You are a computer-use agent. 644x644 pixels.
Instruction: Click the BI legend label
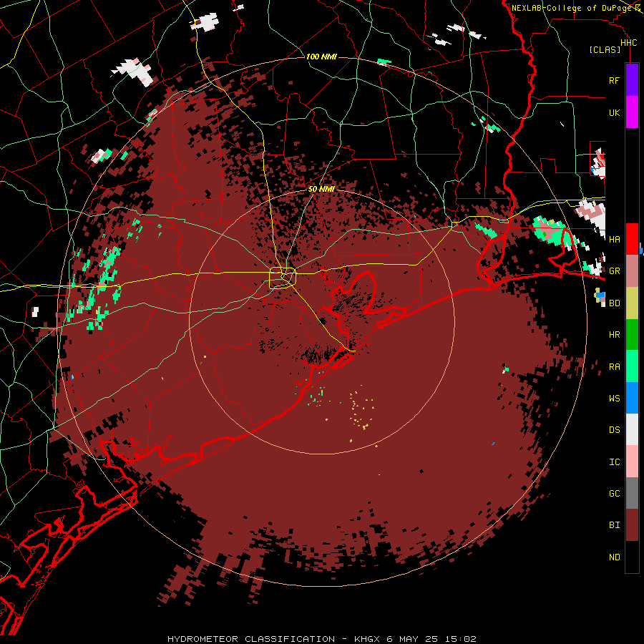[x=615, y=525]
